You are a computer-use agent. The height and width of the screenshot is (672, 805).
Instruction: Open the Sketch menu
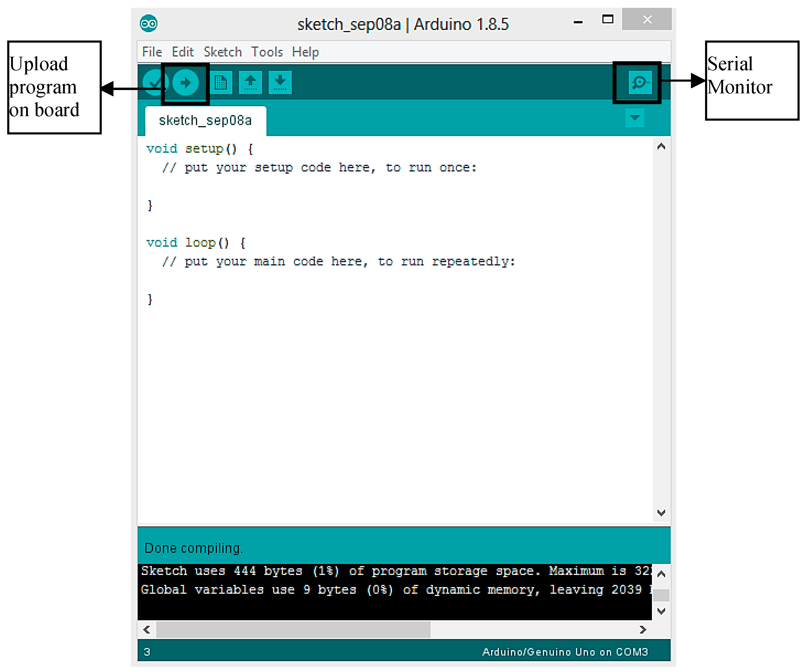click(x=223, y=52)
